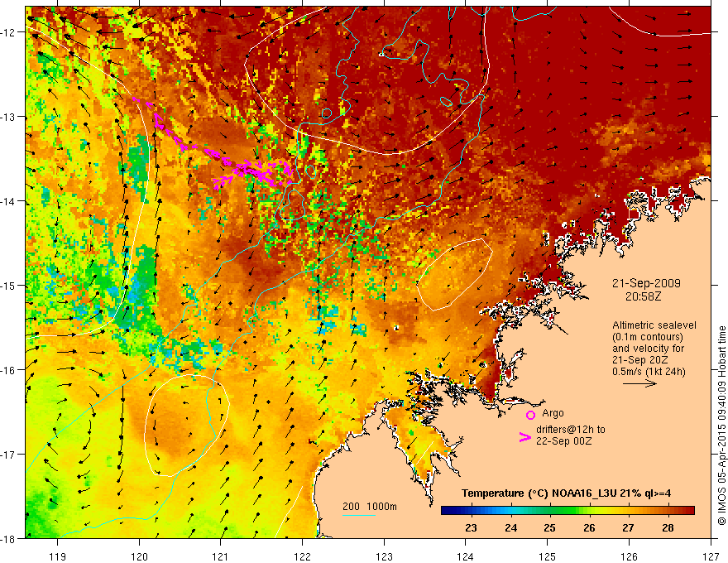Click the 127 longitude axis label
728x563 pixels.
[x=711, y=557]
